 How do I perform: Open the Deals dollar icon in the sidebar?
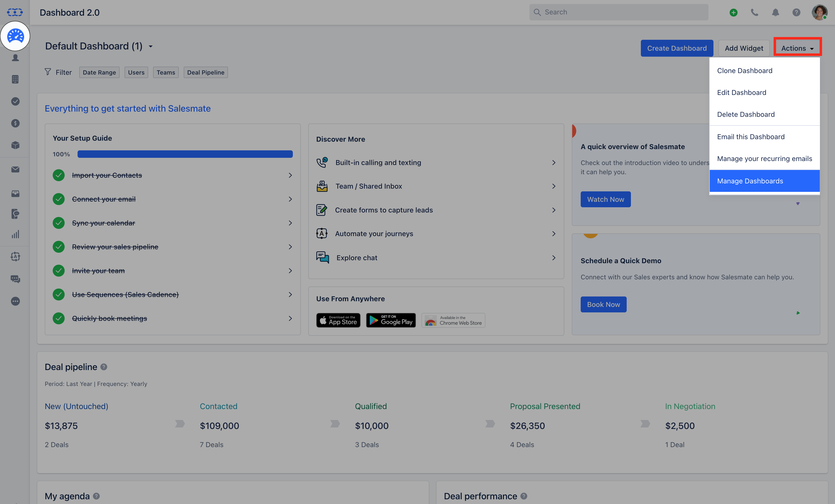click(15, 123)
